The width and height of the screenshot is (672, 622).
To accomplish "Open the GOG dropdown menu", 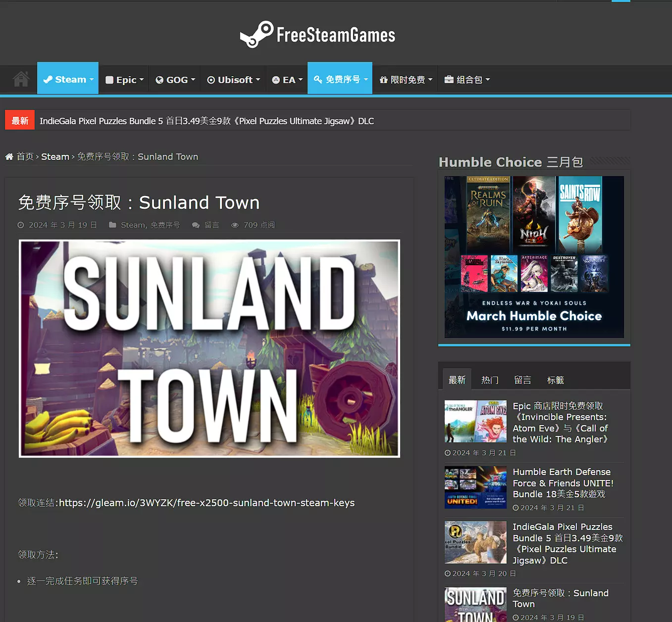I will tap(175, 80).
